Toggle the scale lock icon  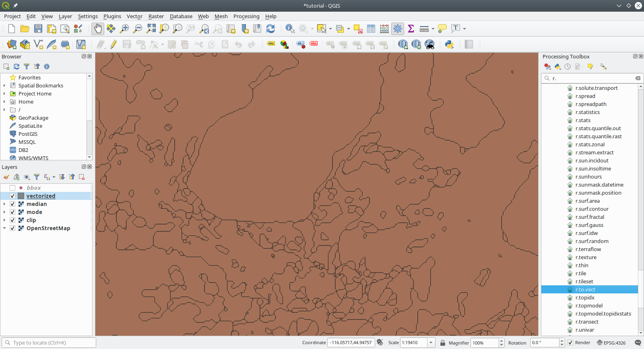click(x=443, y=343)
